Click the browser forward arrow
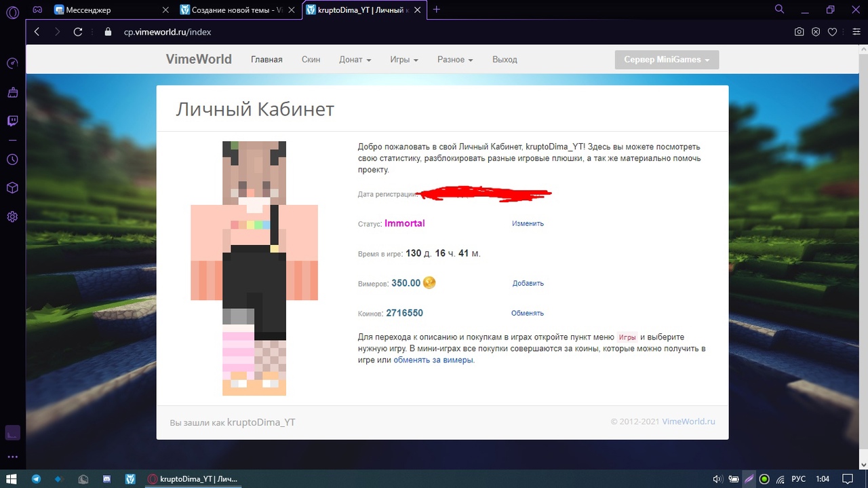Viewport: 868px width, 488px height. click(x=58, y=32)
